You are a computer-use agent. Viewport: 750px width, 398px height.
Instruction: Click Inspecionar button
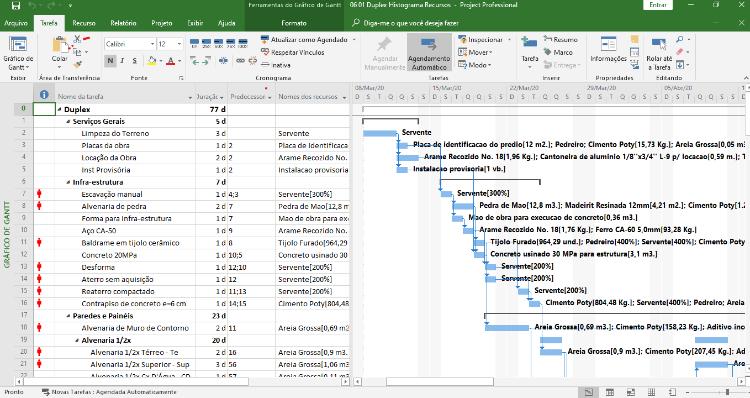tap(481, 40)
